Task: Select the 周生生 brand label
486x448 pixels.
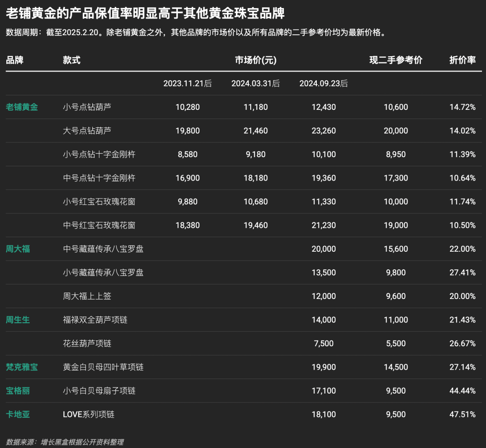Action: (x=18, y=320)
